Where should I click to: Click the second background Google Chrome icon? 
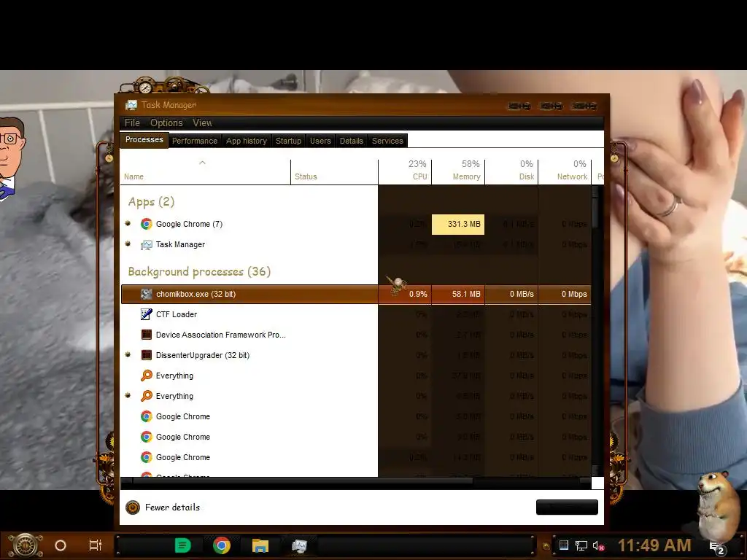(146, 437)
